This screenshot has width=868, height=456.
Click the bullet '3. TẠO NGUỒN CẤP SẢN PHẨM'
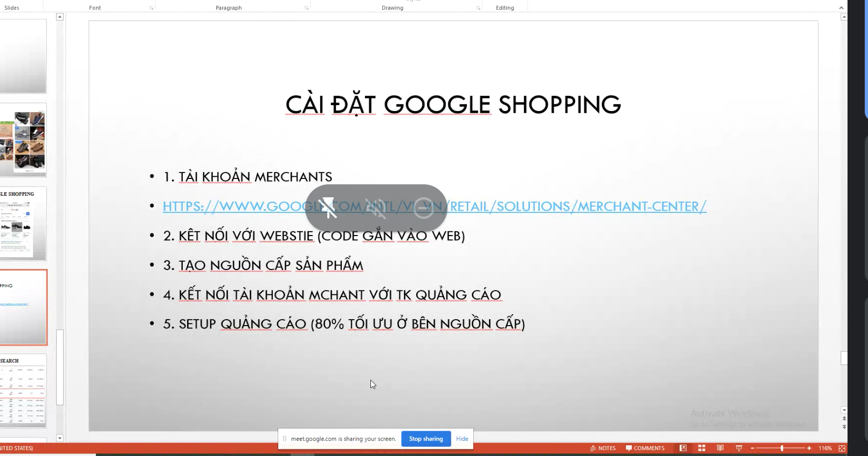263,265
